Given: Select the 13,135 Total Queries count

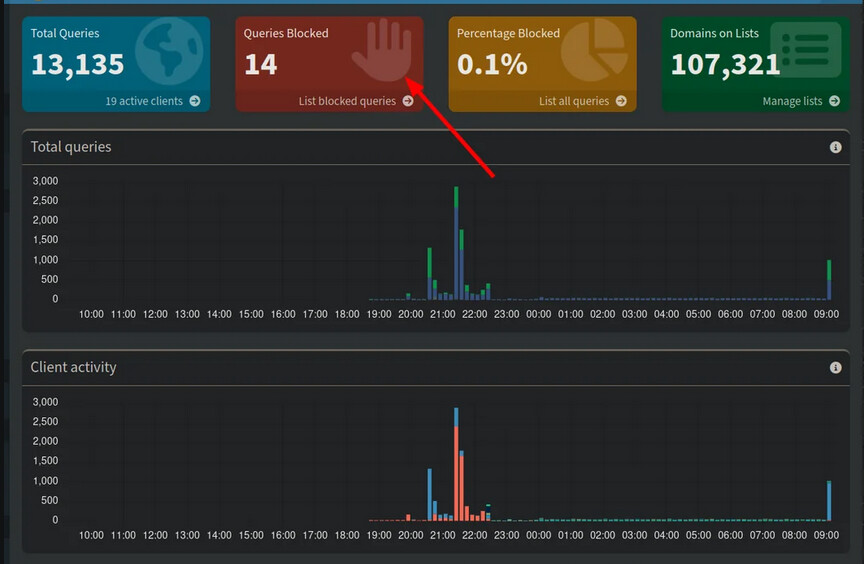Looking at the screenshot, I should point(78,65).
